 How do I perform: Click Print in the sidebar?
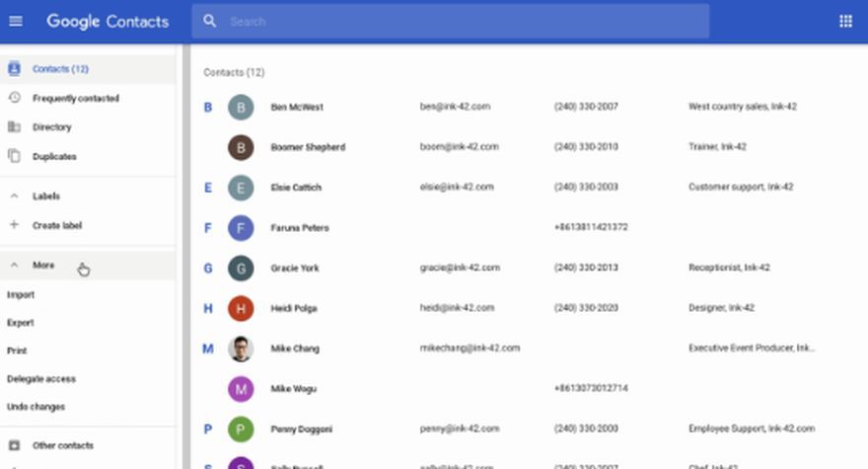[17, 351]
